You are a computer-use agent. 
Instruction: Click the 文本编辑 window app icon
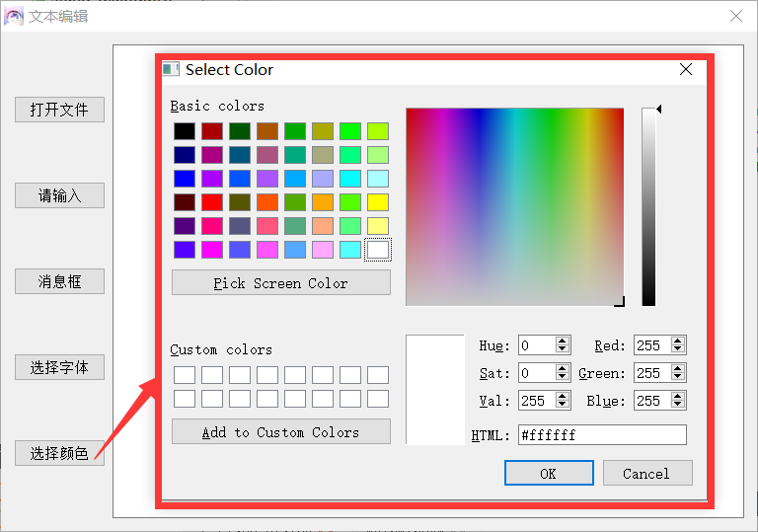coord(14,16)
